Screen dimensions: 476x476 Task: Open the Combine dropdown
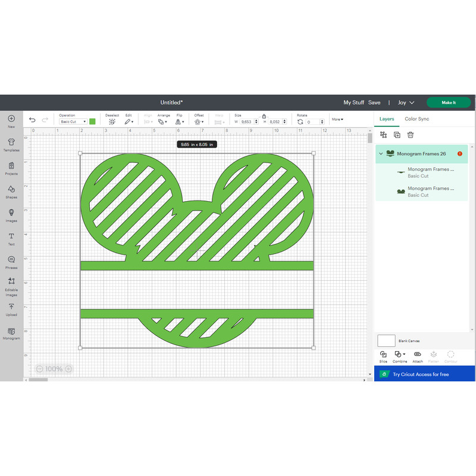[400, 356]
